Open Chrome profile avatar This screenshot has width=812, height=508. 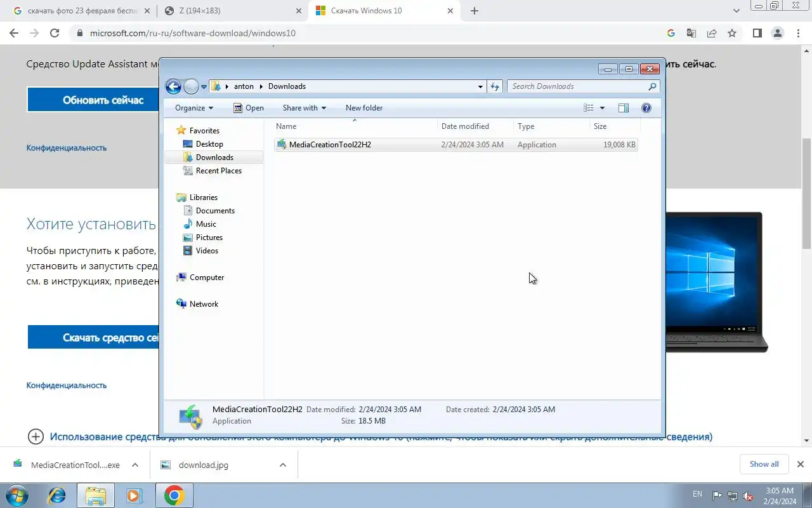click(x=777, y=33)
